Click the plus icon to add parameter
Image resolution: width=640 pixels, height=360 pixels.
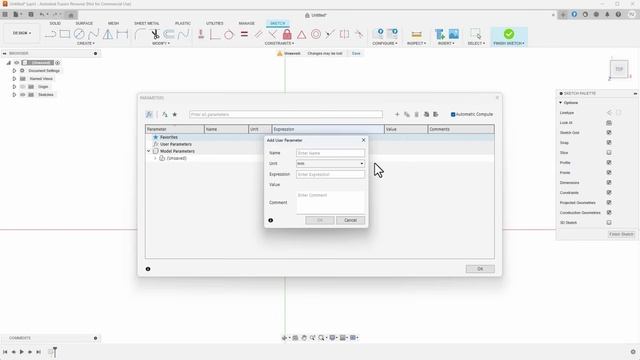click(x=397, y=115)
